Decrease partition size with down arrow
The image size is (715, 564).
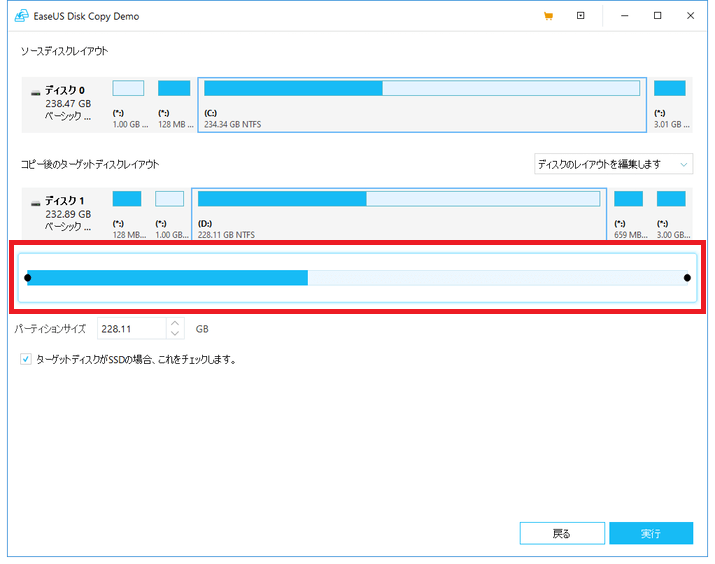pyautogui.click(x=175, y=333)
